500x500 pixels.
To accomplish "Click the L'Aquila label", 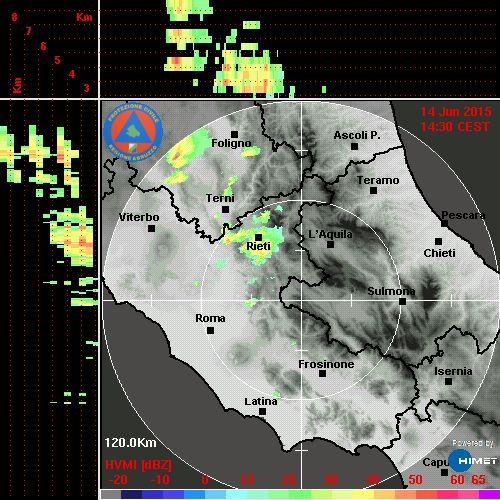I will (330, 234).
